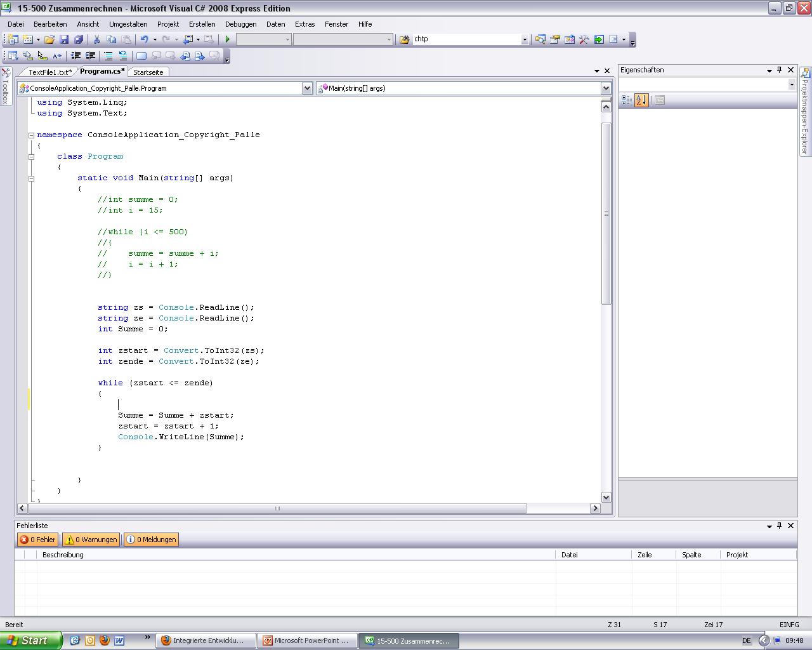Click the '0 Fehler' button
This screenshot has width=812, height=650.
(x=38, y=540)
